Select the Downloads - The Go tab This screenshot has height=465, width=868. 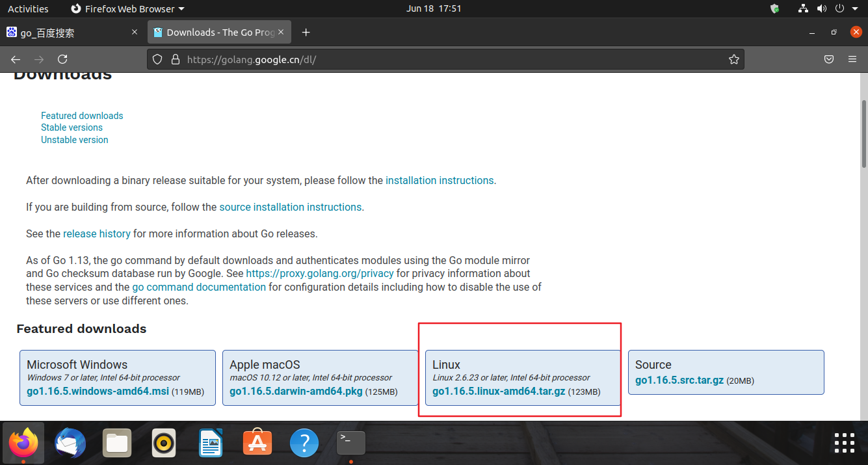click(x=220, y=33)
